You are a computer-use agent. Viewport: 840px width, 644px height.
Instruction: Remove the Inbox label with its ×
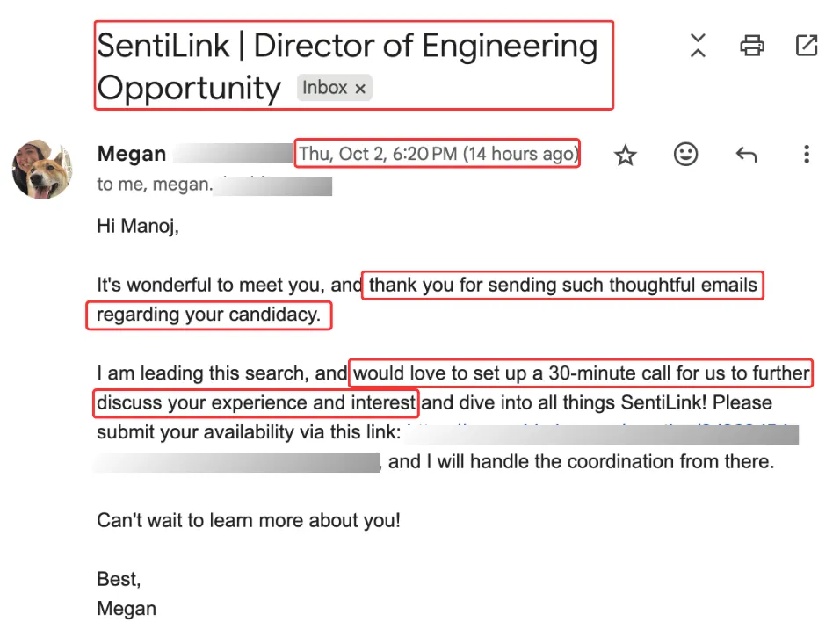point(359,89)
